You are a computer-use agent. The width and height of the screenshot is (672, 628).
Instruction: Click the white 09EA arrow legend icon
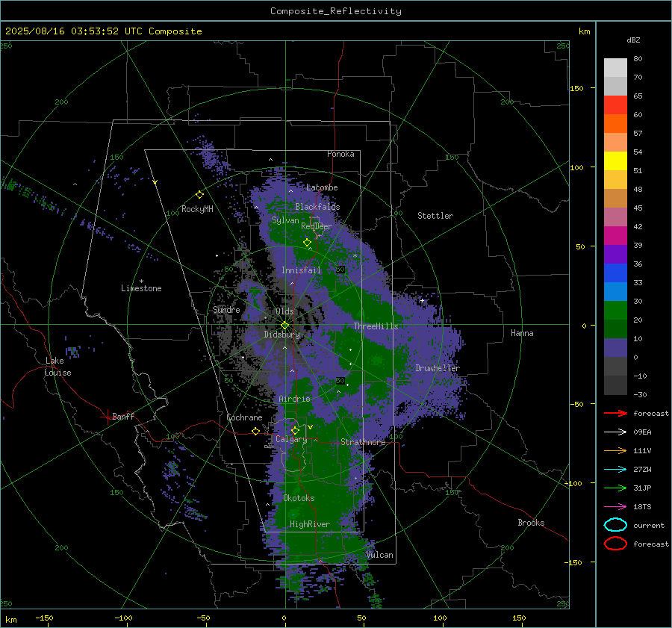(615, 432)
